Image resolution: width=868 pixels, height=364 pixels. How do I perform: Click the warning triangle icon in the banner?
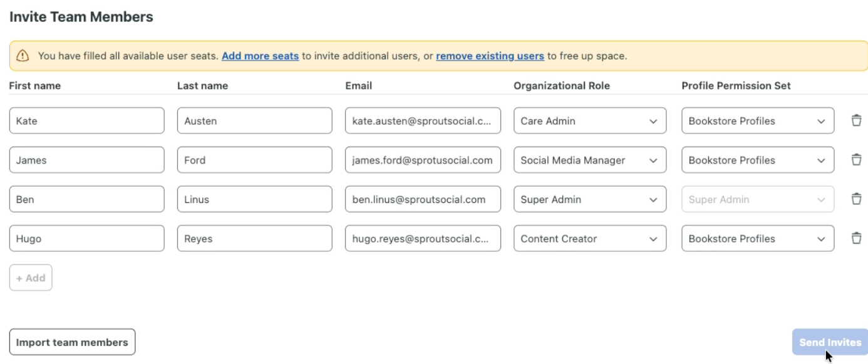click(23, 56)
